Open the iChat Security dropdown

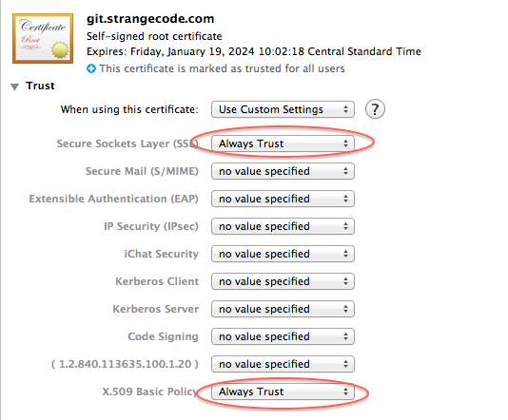tap(283, 254)
